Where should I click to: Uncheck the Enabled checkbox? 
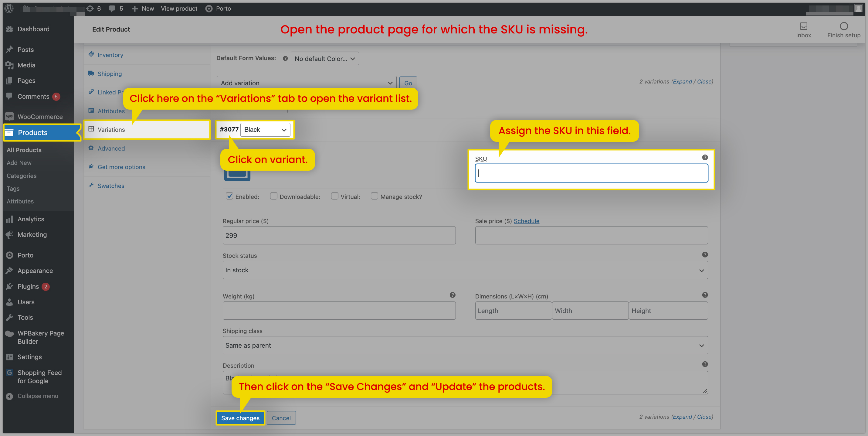229,196
